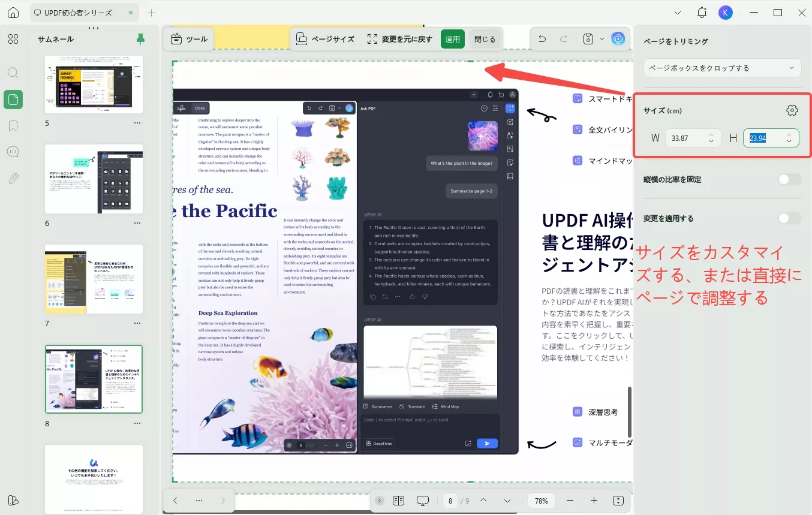This screenshot has width=812, height=515.
Task: Select page 6 thumbnail
Action: pos(94,179)
